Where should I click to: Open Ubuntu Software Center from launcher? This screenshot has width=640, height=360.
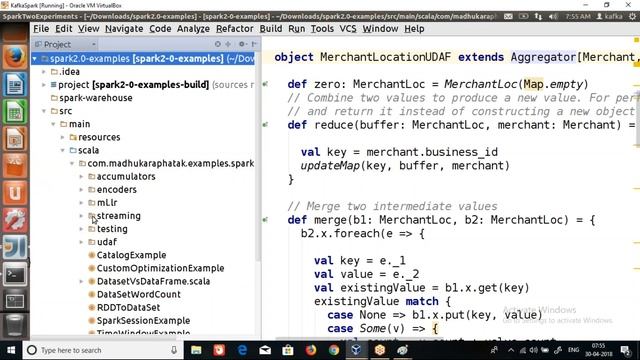pos(15,166)
